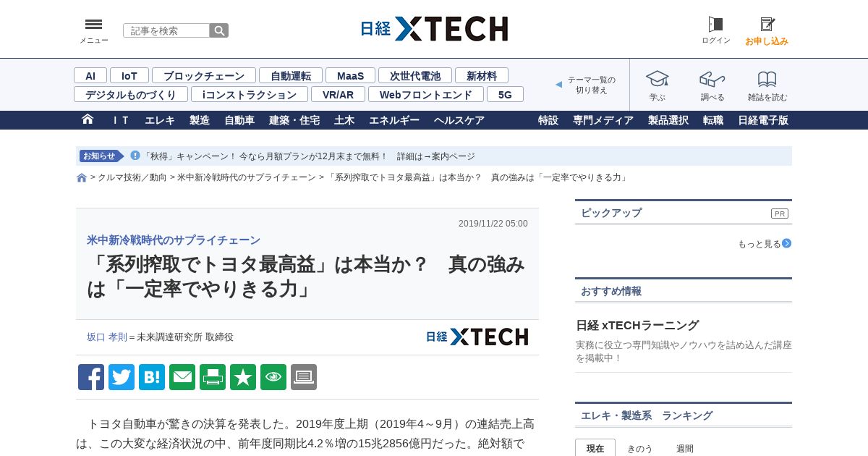Select the デジタルものづくり theme tag
Screen dimensions: 868x456
[131, 94]
